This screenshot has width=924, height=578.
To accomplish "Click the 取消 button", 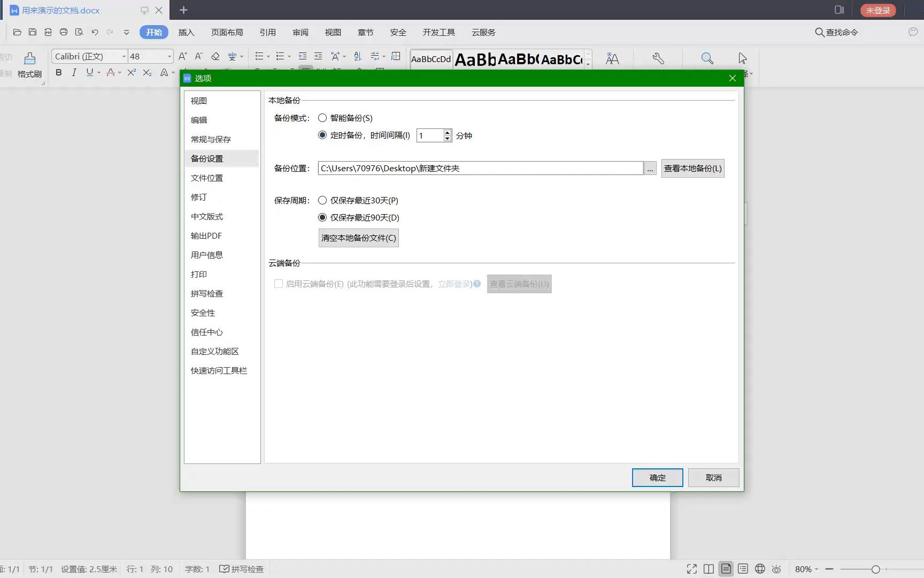I will [x=713, y=477].
